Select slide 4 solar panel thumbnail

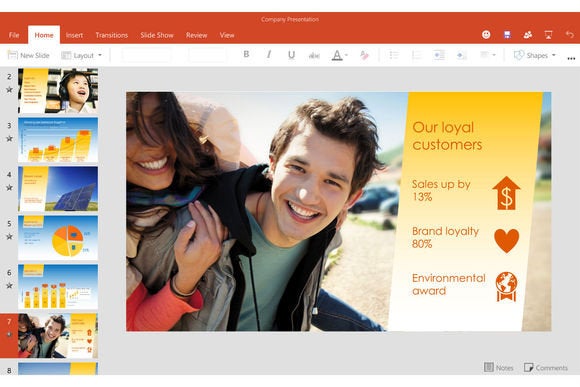click(x=58, y=189)
